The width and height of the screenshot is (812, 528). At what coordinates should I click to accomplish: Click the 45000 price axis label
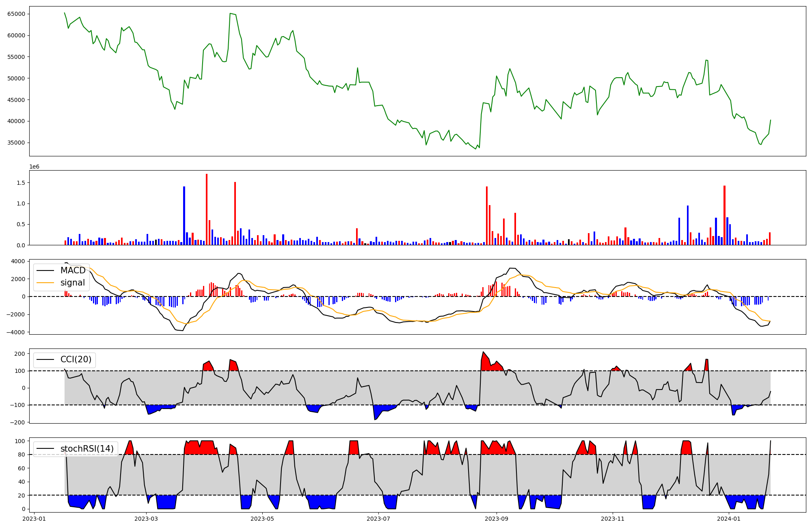pyautogui.click(x=16, y=100)
